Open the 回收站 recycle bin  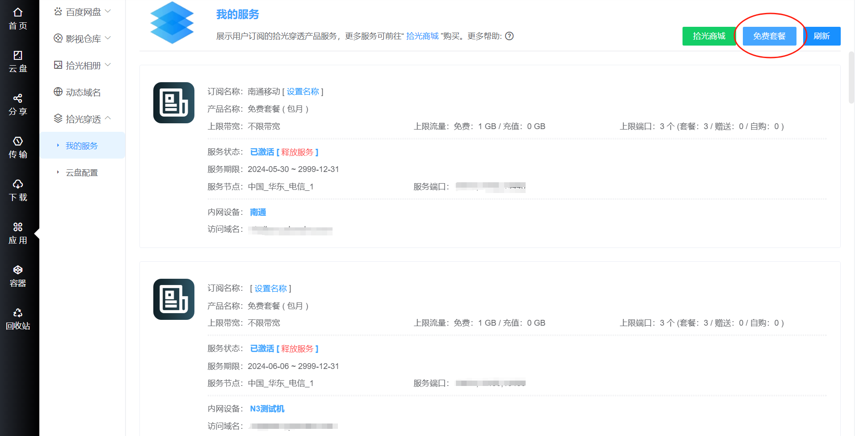[x=18, y=319]
